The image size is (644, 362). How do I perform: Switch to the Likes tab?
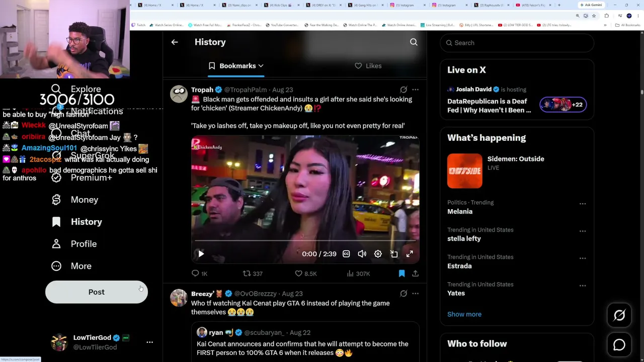click(368, 66)
